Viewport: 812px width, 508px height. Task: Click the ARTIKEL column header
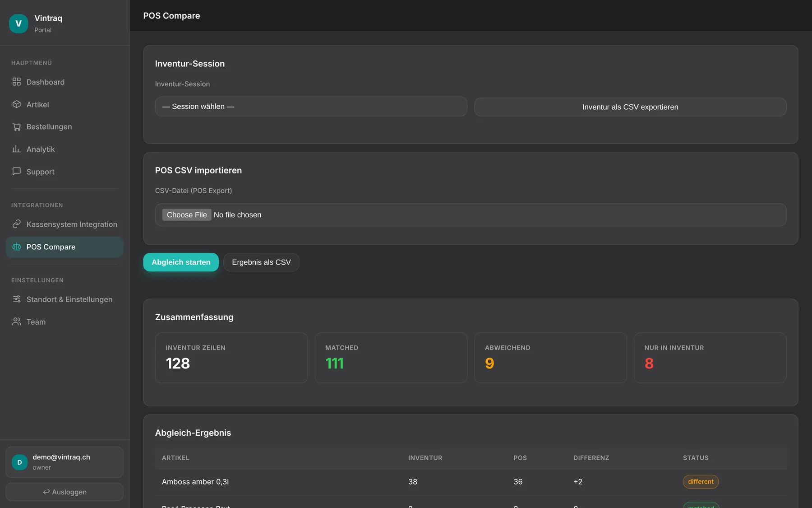(175, 458)
